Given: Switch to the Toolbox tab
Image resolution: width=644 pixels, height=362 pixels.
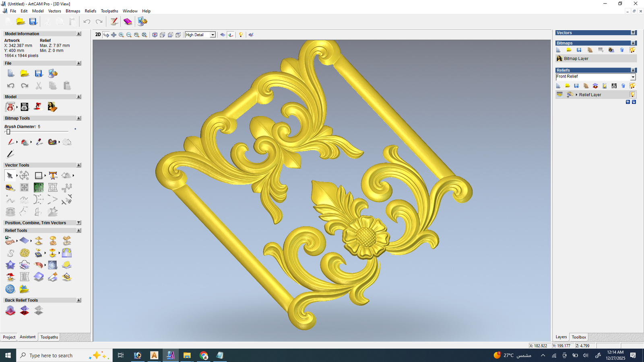Looking at the screenshot, I should tap(579, 337).
